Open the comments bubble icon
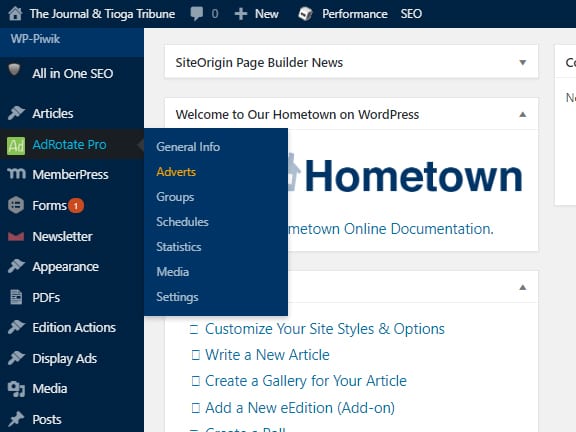 click(x=197, y=14)
